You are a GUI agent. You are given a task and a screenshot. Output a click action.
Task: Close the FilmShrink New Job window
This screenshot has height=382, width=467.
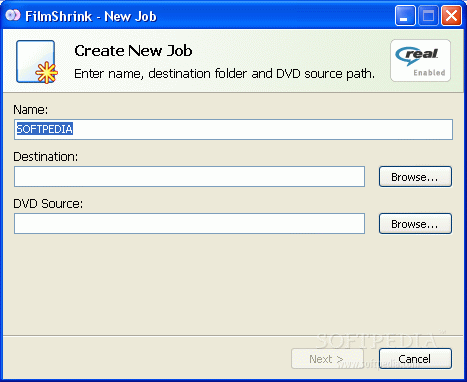[x=451, y=16]
